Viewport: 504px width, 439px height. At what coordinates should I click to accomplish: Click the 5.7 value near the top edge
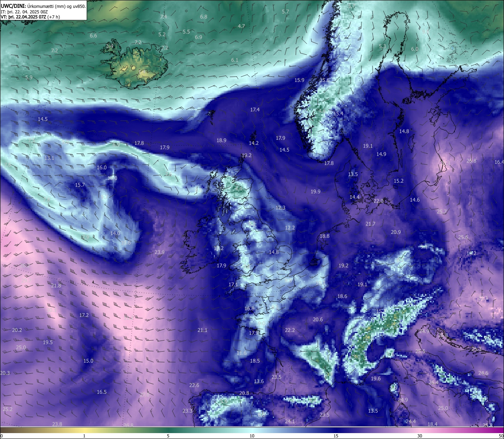pos(285,12)
